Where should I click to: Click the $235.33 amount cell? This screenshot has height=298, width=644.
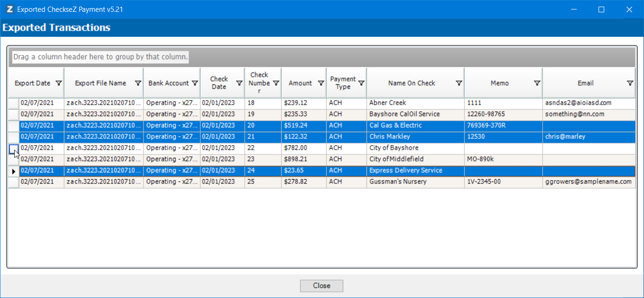(x=304, y=114)
